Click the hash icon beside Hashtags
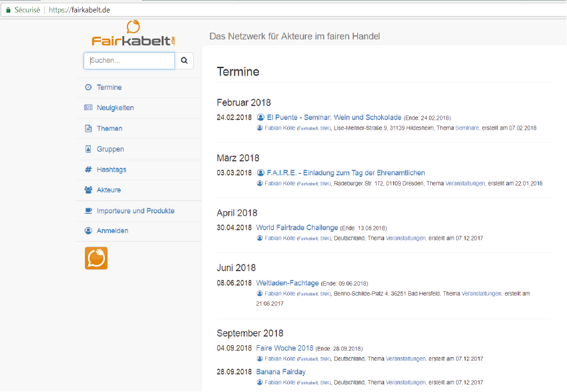 pyautogui.click(x=88, y=169)
